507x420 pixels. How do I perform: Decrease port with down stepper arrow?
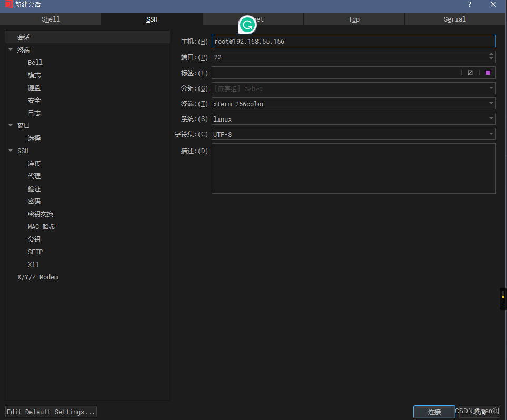[x=491, y=58]
